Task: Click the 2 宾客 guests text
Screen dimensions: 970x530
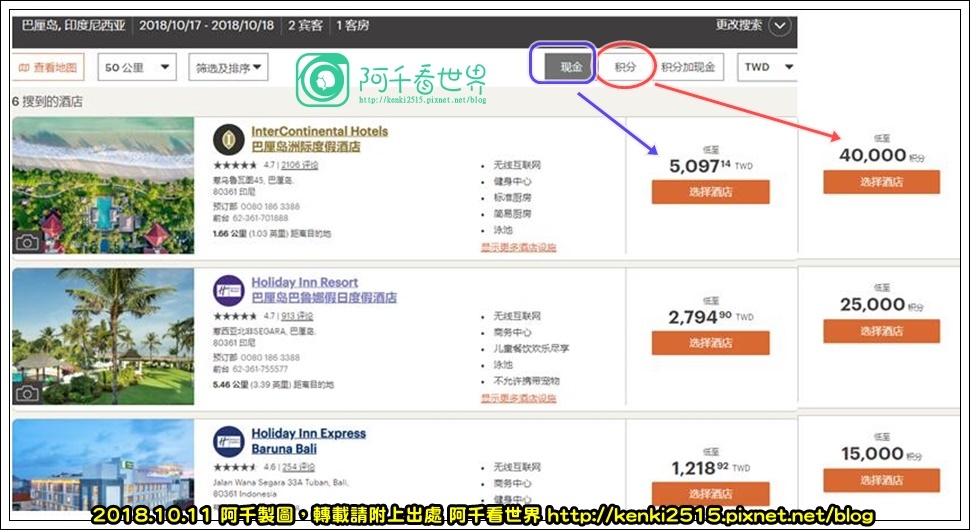Action: pyautogui.click(x=305, y=25)
